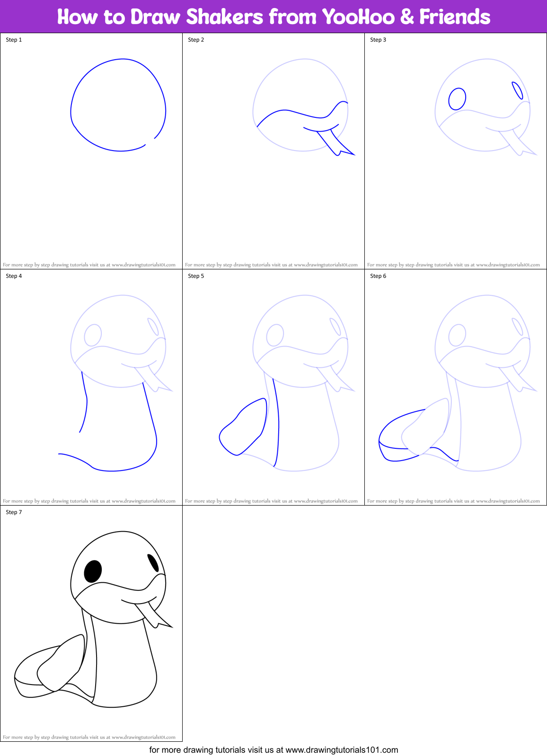
Task: Click the Step 6 coiled tail drawing
Action: pos(419,435)
